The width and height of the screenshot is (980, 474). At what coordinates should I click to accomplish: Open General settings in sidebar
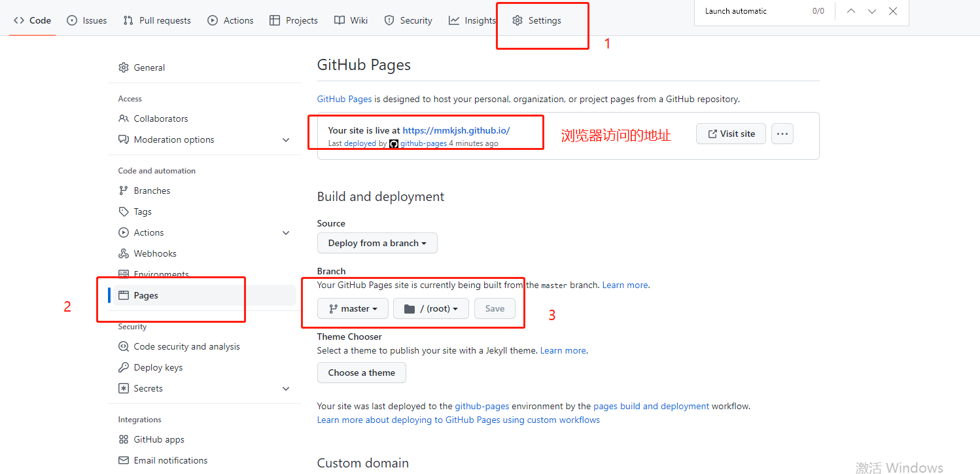click(205, 67)
